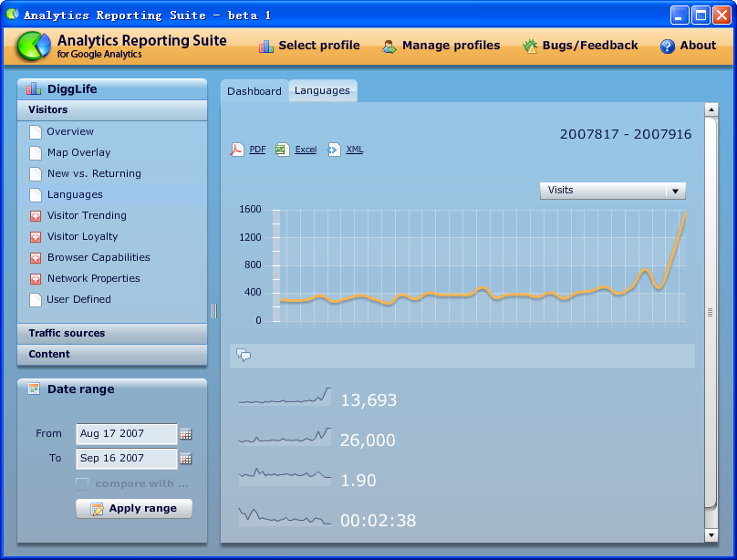737x560 pixels.
Task: Open the To date calendar picker icon
Action: [x=186, y=459]
